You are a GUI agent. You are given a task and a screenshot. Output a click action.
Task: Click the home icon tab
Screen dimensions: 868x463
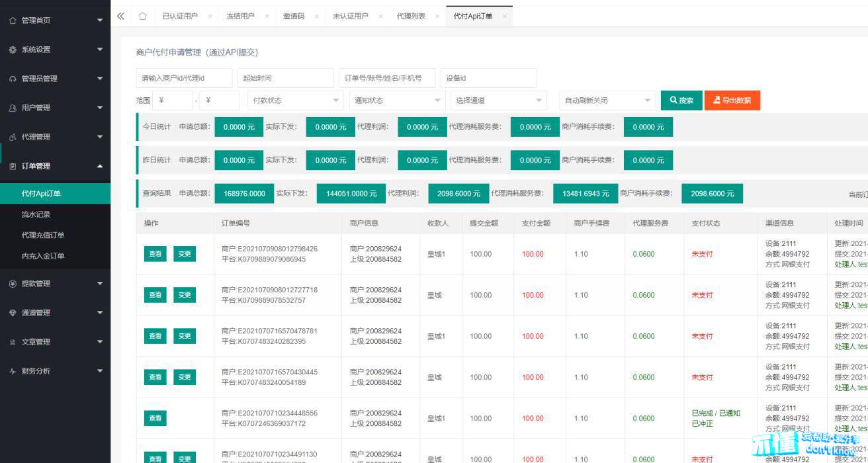[142, 17]
